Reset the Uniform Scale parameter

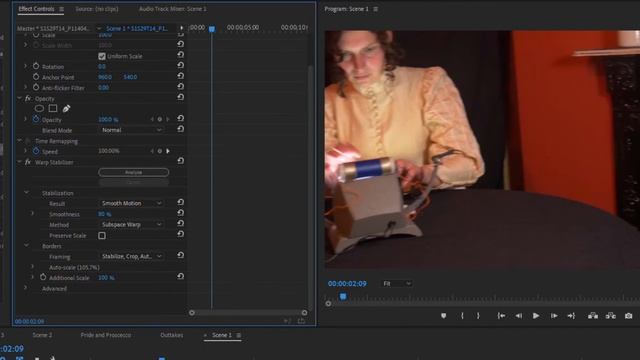pyautogui.click(x=180, y=55)
